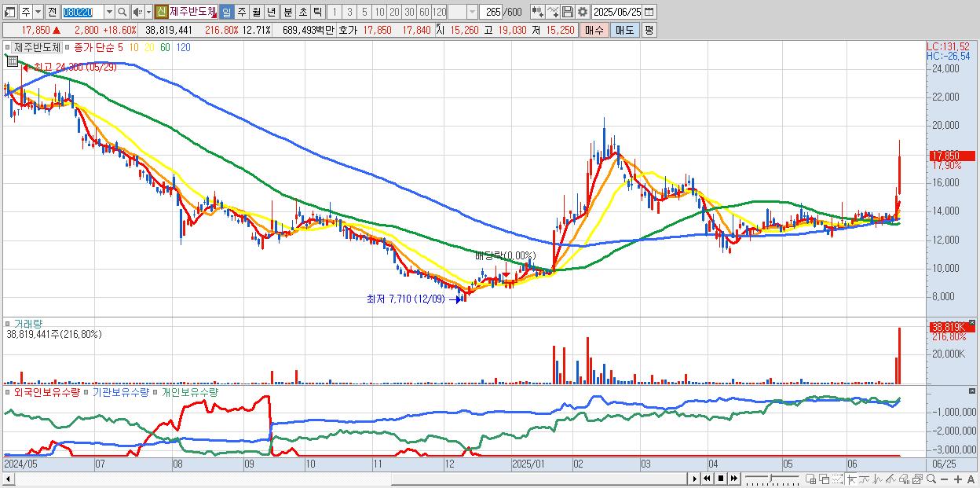Viewport: 980px width, 488px height.
Task: Click the date field 2025/06/25
Action: coord(616,12)
